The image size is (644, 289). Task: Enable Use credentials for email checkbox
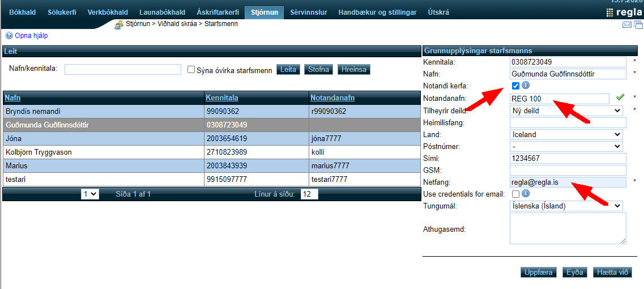tap(515, 194)
